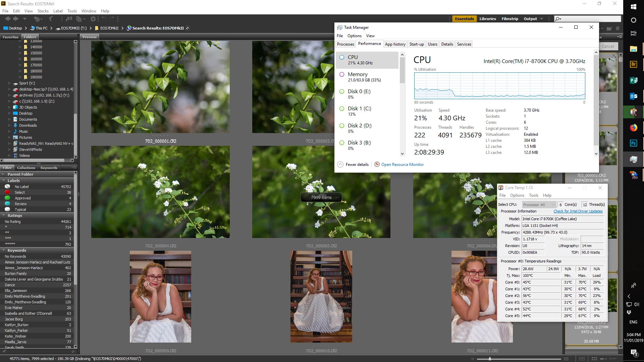
Task: Switch to list view icon in status bar
Action: [613, 359]
